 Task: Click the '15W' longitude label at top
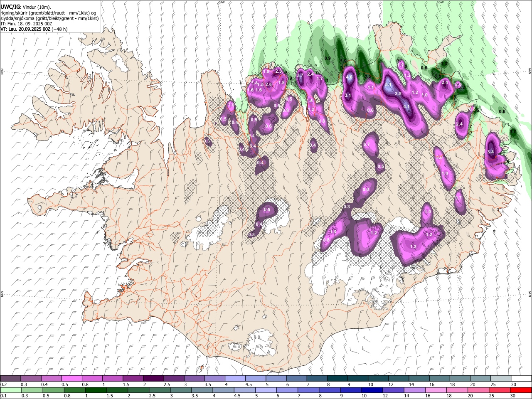tap(440, 2)
